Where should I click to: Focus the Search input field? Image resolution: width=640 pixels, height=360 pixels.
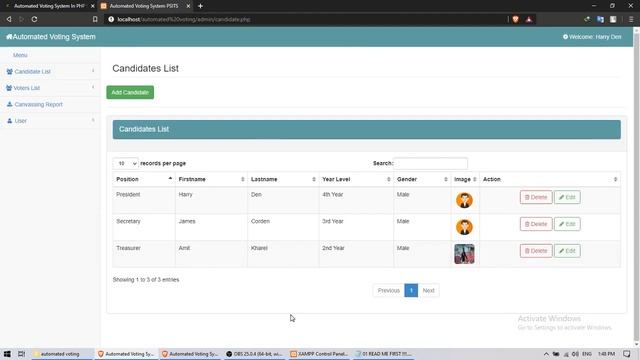430,163
